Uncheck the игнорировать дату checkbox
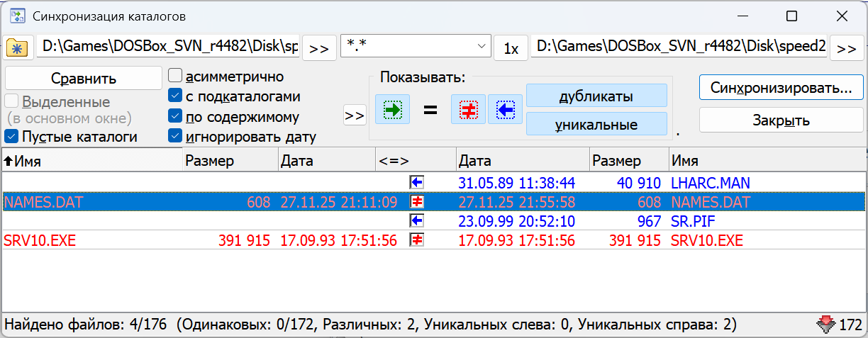This screenshot has height=338, width=868. [x=174, y=136]
